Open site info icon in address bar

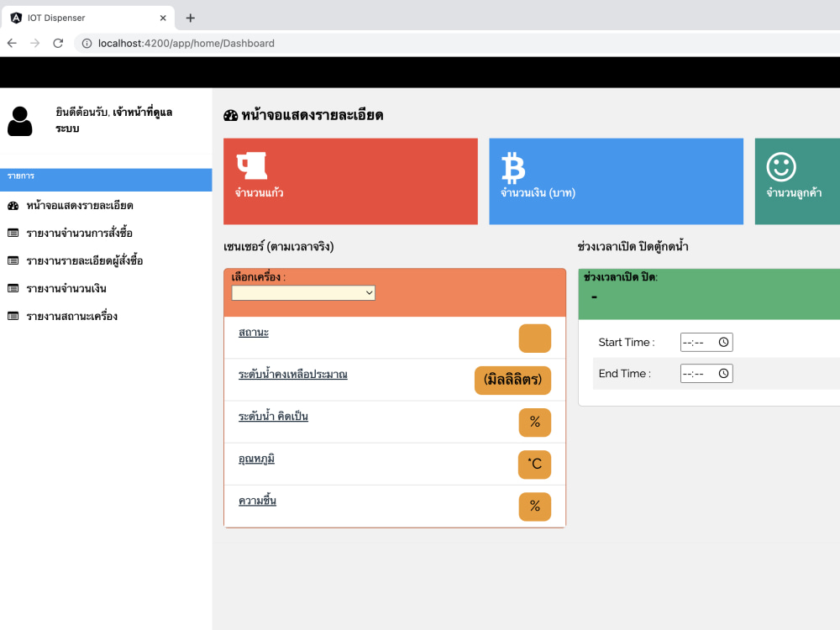(87, 44)
